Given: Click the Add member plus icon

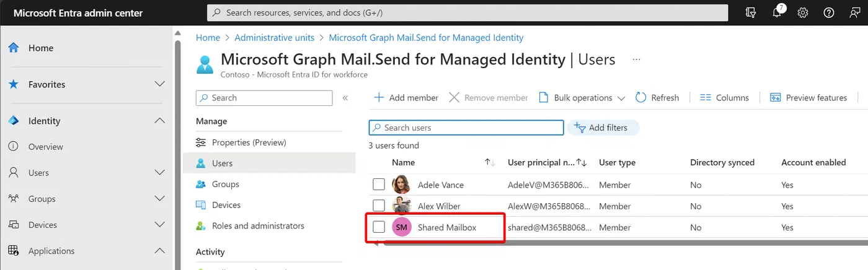Looking at the screenshot, I should tap(379, 98).
